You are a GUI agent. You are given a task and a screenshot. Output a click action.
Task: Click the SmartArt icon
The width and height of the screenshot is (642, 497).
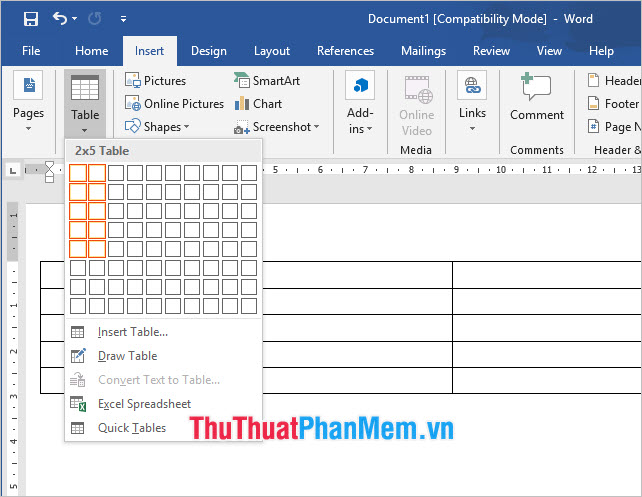pyautogui.click(x=242, y=80)
